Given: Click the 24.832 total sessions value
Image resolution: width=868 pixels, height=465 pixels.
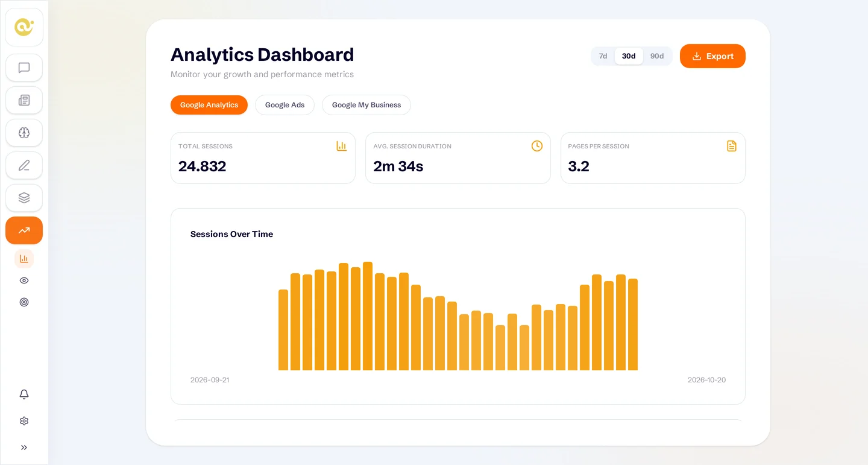Looking at the screenshot, I should (x=203, y=166).
